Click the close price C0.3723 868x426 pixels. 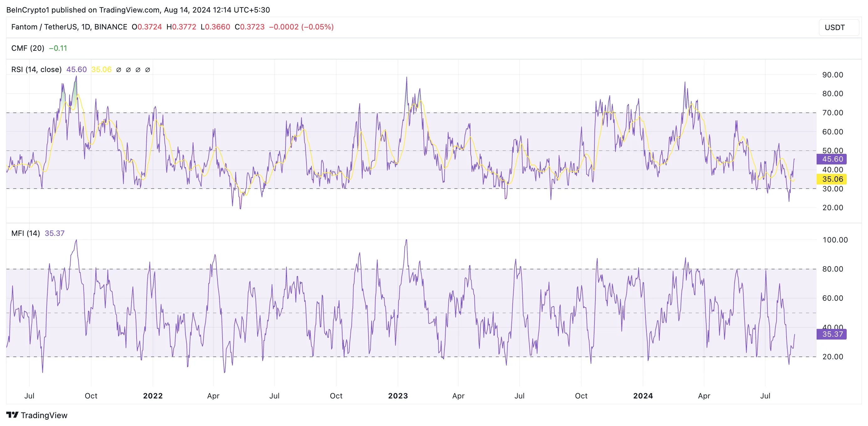pos(250,27)
